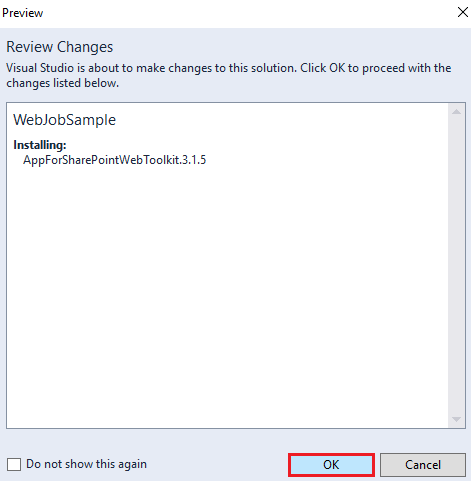This screenshot has width=471, height=481.
Task: Click the Do not show this again label text
Action: click(86, 464)
